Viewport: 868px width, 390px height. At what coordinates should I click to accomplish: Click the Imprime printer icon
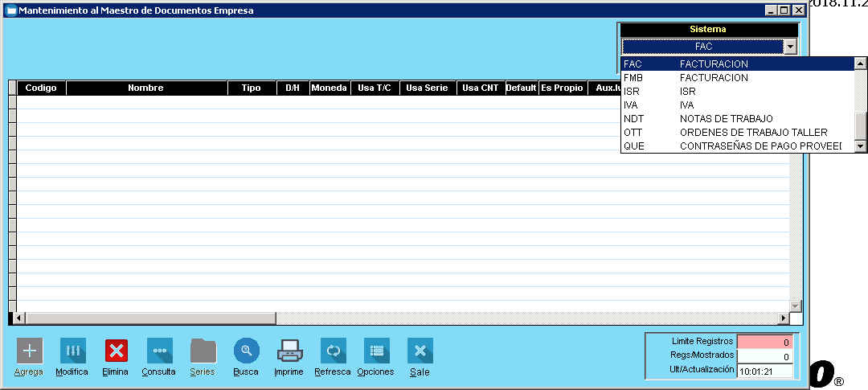(289, 351)
